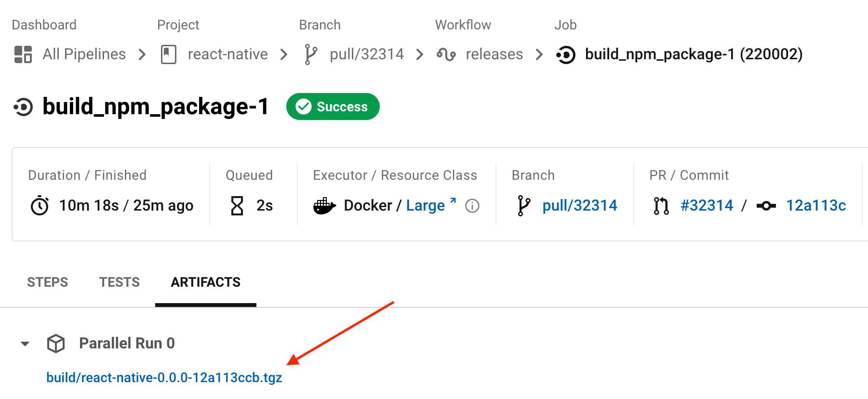The image size is (868, 399).
Task: Open commit 12a113c link
Action: click(815, 206)
